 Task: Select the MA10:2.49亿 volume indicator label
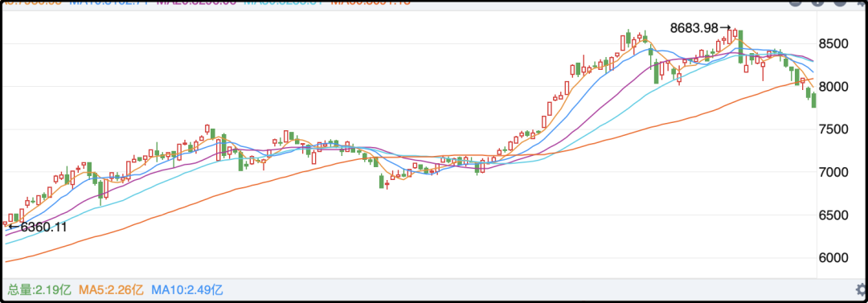tap(187, 289)
